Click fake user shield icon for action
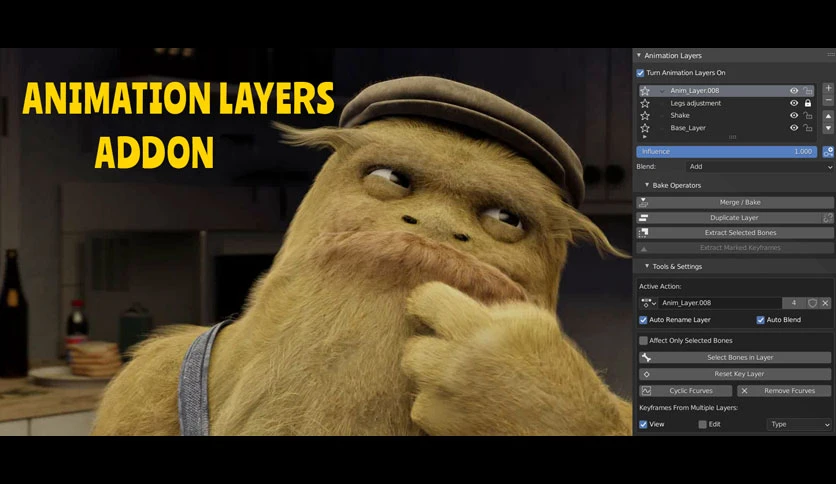This screenshot has width=836, height=484. pyautogui.click(x=812, y=303)
